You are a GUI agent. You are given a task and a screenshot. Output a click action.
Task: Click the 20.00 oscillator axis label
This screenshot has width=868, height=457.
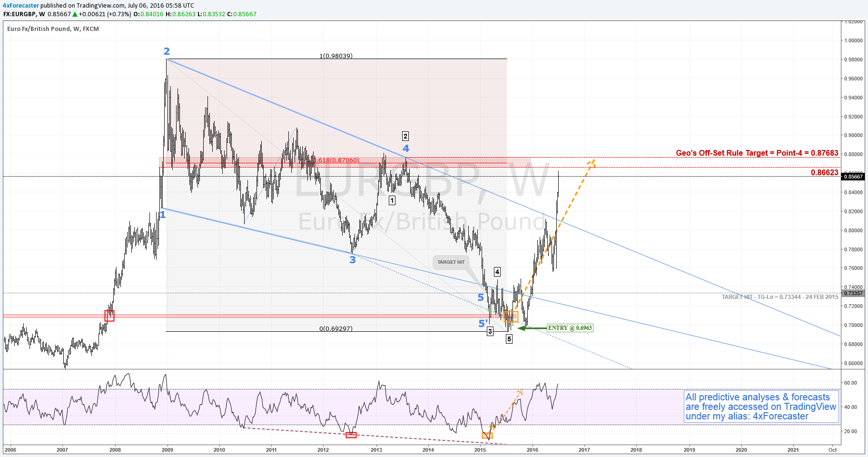[x=850, y=431]
